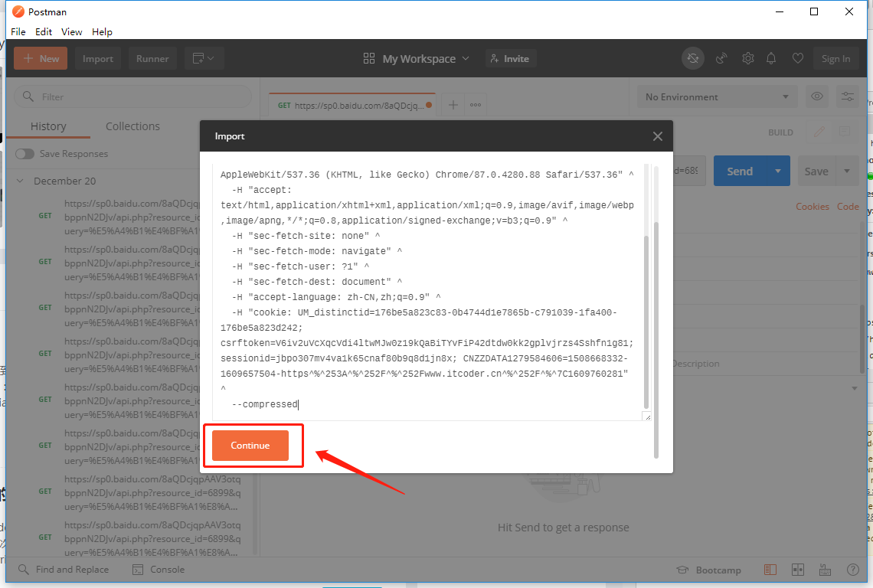Image resolution: width=873 pixels, height=588 pixels.
Task: Click the heart icon in header
Action: pyautogui.click(x=797, y=58)
